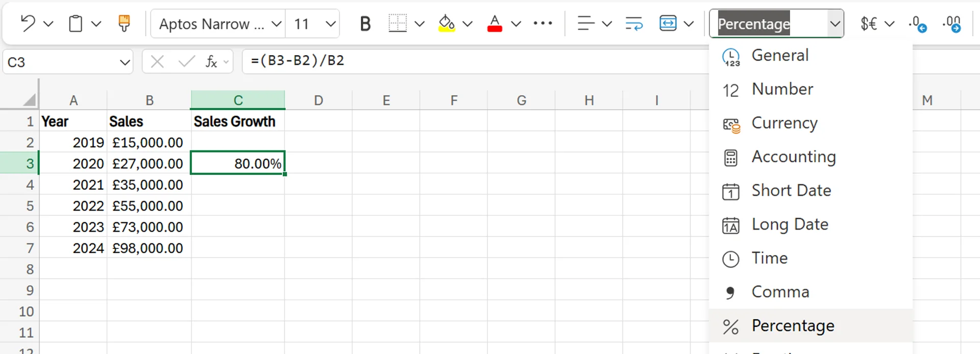Select row 3 header
This screenshot has width=980, height=354.
click(x=19, y=163)
